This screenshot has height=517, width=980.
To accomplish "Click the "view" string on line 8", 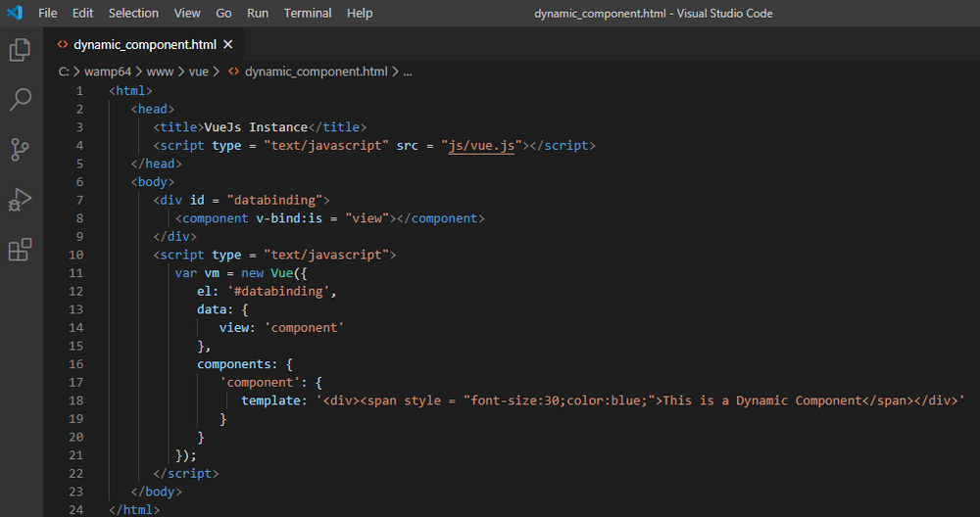I will coord(367,218).
